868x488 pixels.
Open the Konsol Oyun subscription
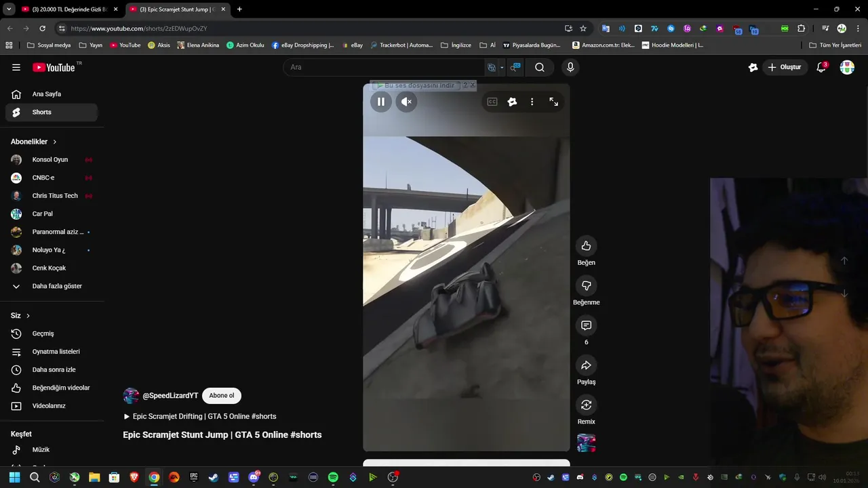pos(52,160)
